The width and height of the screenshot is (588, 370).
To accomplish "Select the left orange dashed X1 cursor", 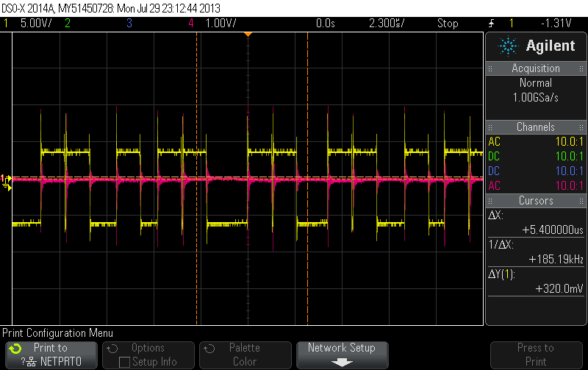I will pos(196,179).
